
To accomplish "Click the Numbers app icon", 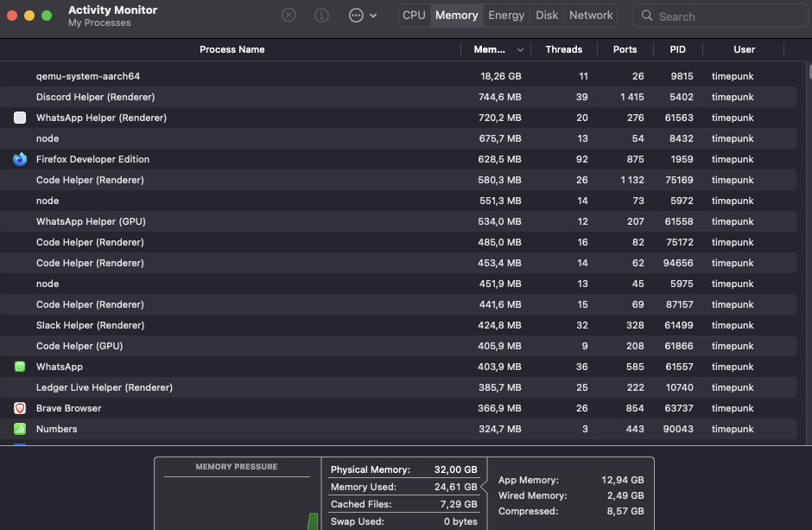I will tap(19, 429).
